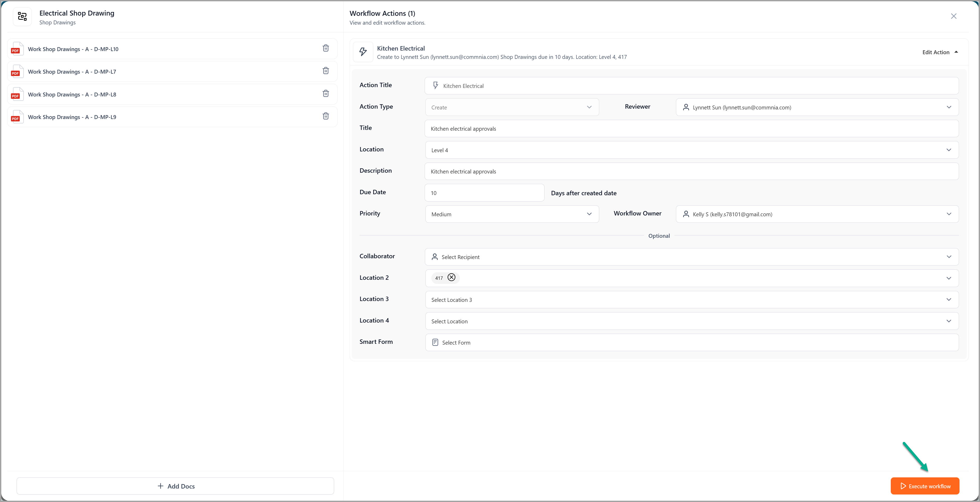Click the Description input field

[692, 171]
